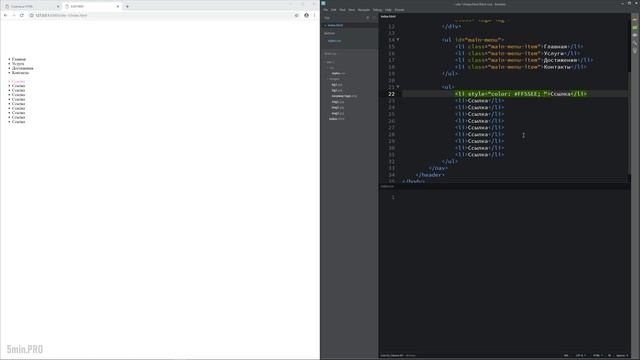Collapse the images folder in file tree
640x360 pixels.
click(333, 79)
